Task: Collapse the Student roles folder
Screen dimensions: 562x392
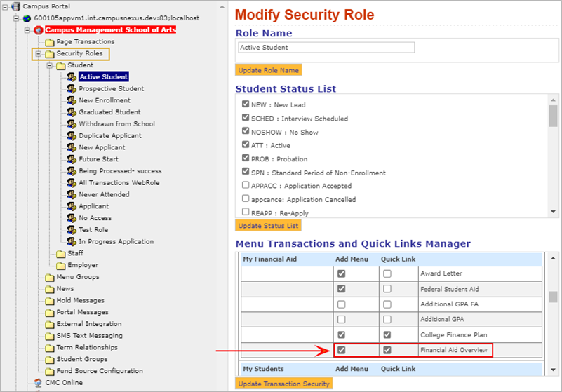Action: pos(50,66)
